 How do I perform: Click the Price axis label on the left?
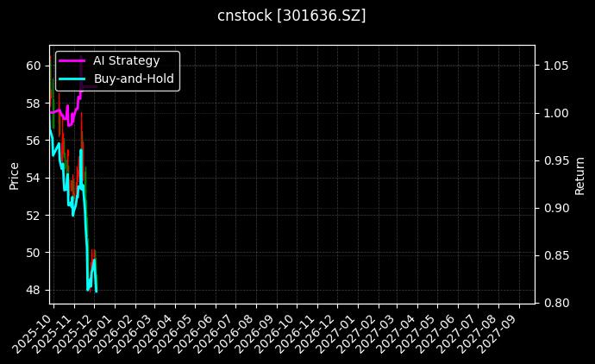coord(14,174)
